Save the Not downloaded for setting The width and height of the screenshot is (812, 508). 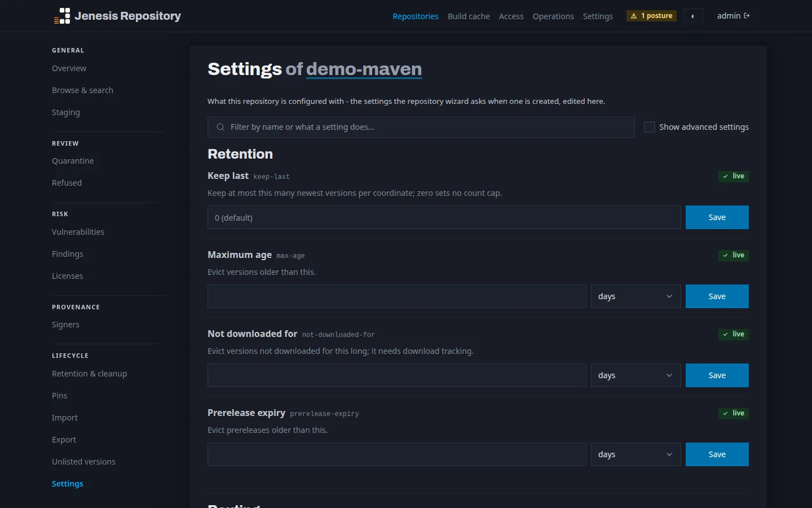pos(717,375)
